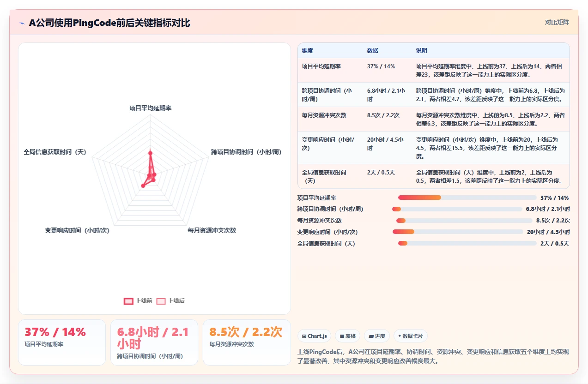Click the top radar data point

(x=150, y=152)
